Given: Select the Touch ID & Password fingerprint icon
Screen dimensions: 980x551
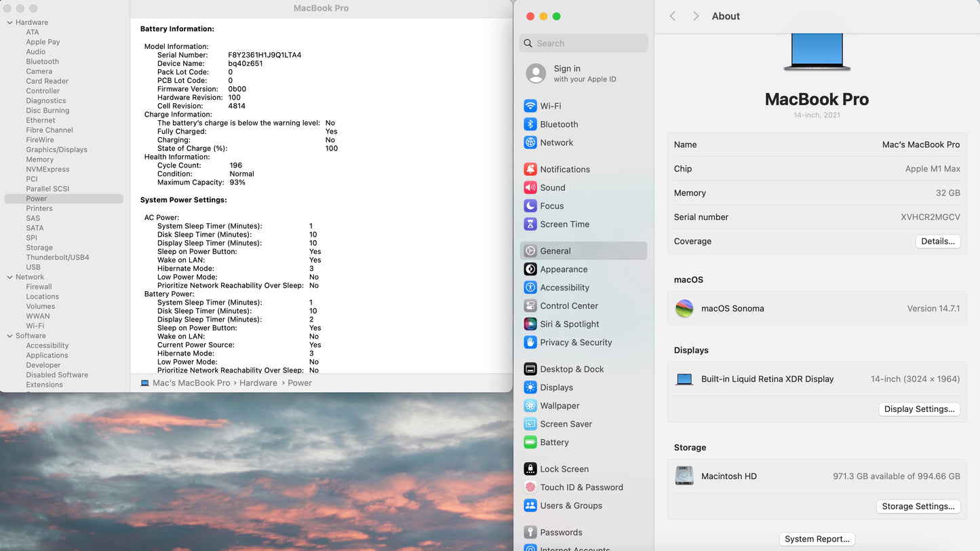Looking at the screenshot, I should [x=530, y=487].
